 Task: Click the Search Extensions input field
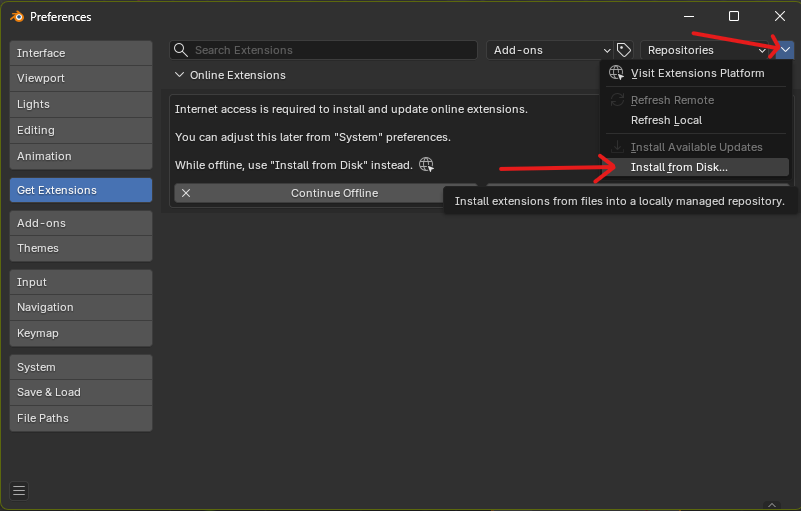pyautogui.click(x=330, y=50)
